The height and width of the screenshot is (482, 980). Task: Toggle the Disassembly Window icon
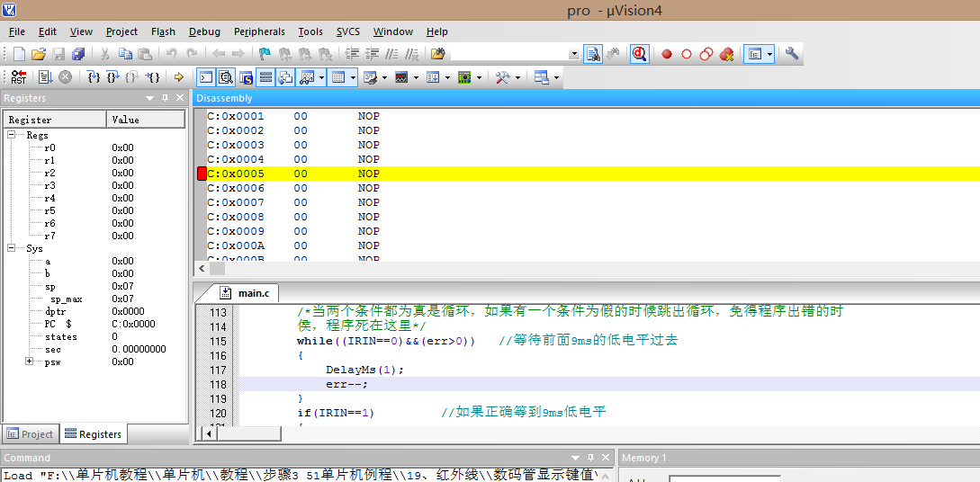pos(226,77)
